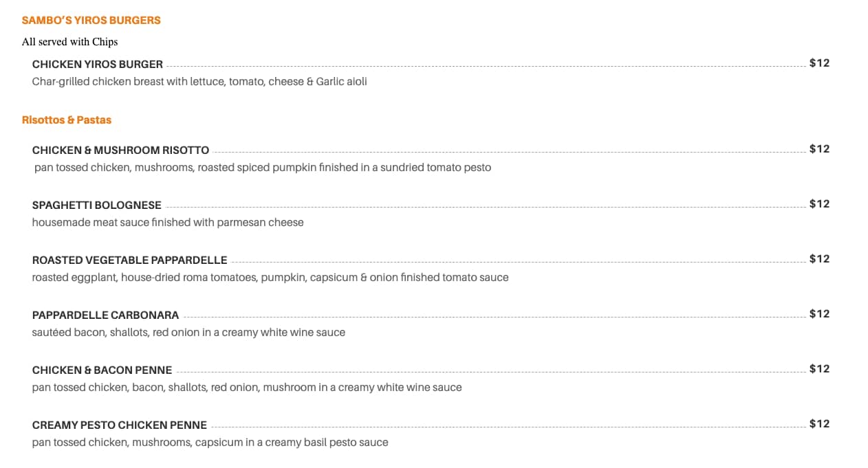Screen dimensions: 868x468
Task: Click the 'All served with Chips' note
Action: click(x=69, y=42)
